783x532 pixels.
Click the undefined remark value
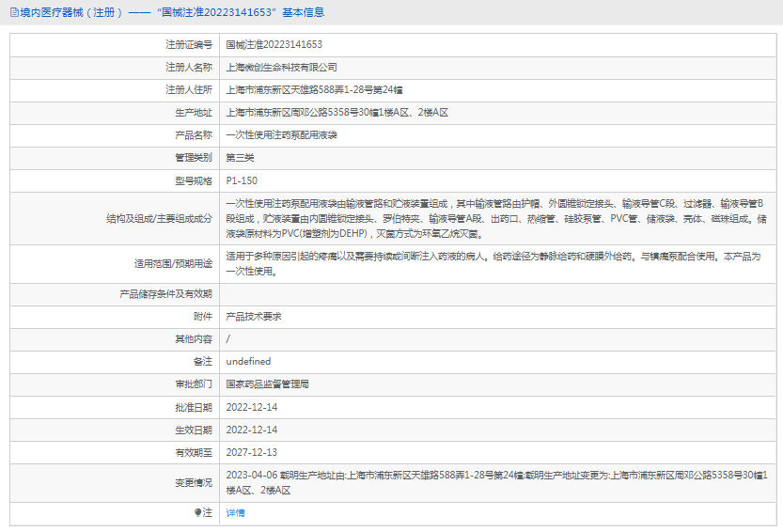point(248,361)
